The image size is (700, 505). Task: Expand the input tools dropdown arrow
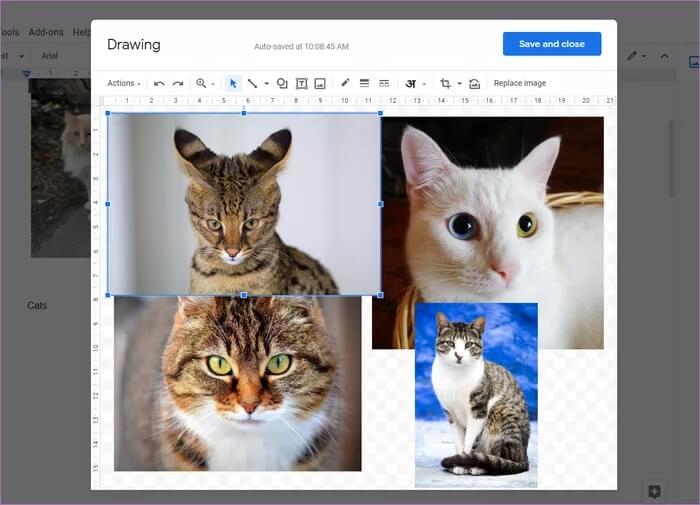tap(424, 84)
